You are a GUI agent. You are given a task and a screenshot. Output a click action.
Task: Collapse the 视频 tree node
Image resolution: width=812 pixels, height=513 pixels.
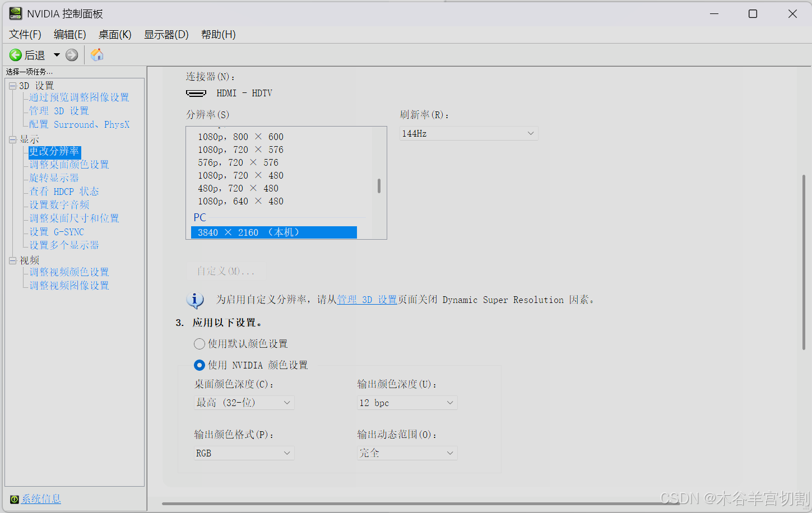[13, 260]
